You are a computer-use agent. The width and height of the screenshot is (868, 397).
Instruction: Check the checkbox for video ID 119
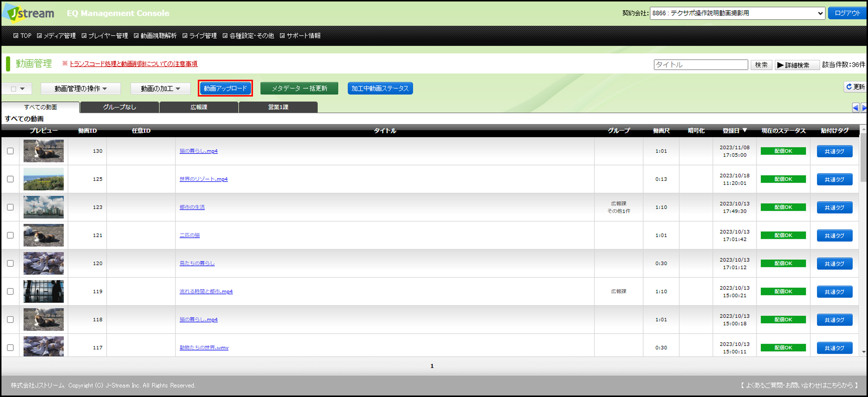pyautogui.click(x=10, y=291)
